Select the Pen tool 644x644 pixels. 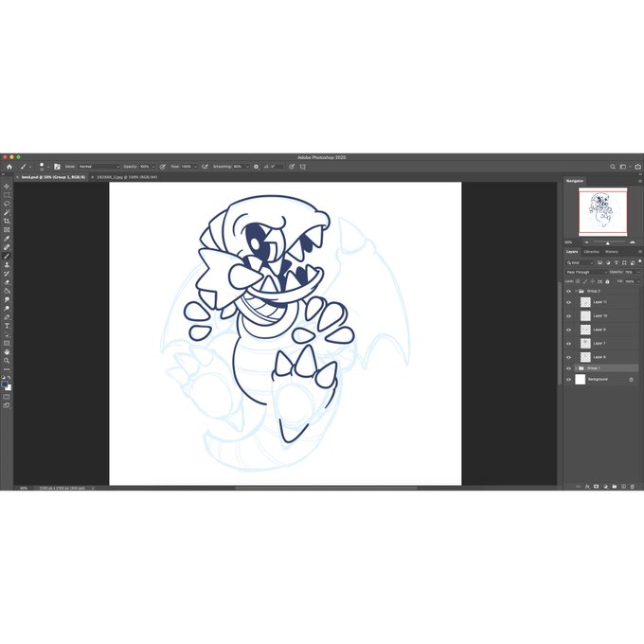pyautogui.click(x=7, y=317)
